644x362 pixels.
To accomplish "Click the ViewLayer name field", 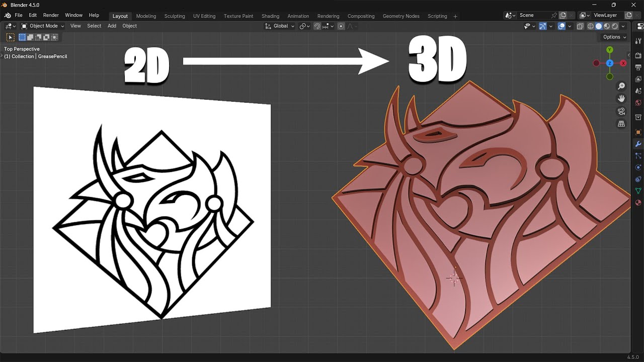I will [x=608, y=16].
